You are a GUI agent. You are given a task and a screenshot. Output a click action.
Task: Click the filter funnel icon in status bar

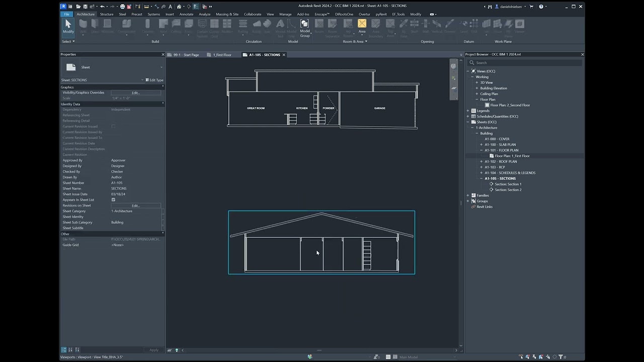(x=560, y=357)
